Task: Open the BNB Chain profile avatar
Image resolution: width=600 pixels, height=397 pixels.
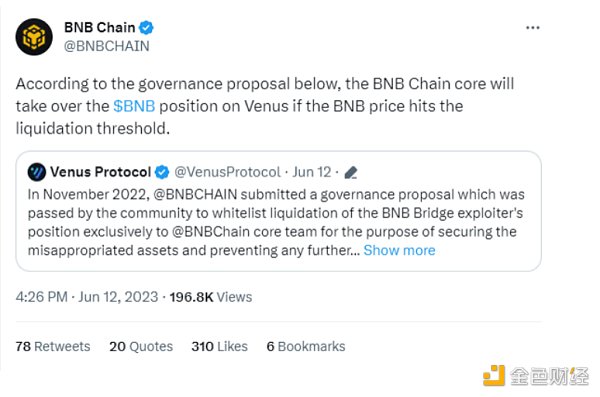Action: point(34,37)
